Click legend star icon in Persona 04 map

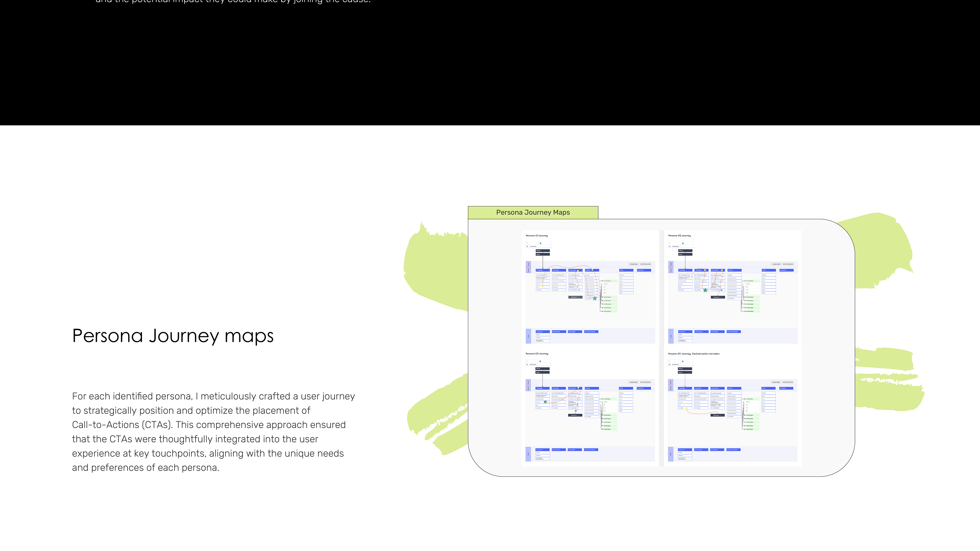point(682,361)
